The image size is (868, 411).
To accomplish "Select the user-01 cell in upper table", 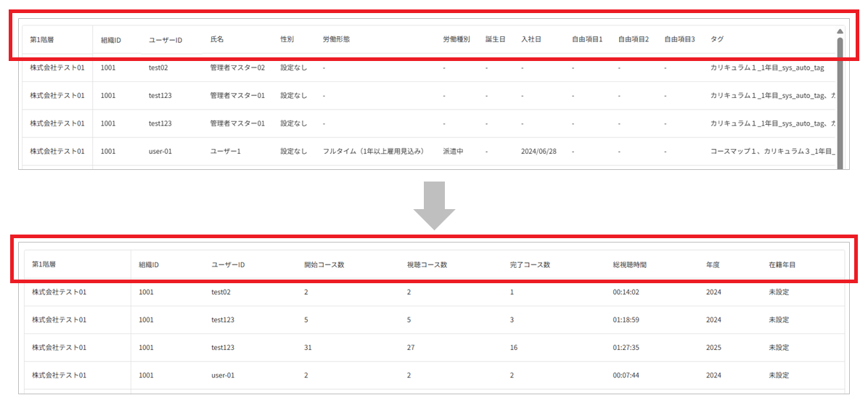I will click(160, 150).
